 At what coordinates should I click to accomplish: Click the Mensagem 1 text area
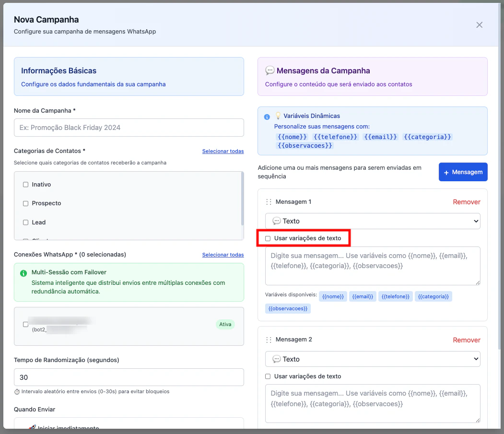(x=373, y=266)
